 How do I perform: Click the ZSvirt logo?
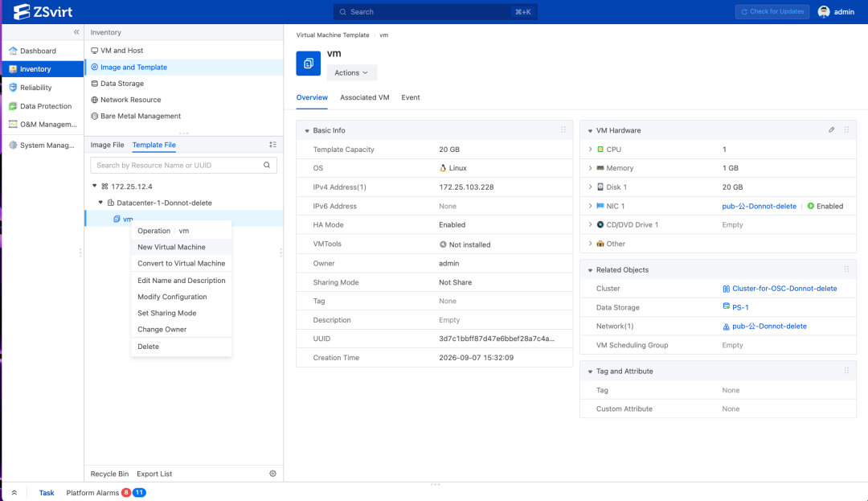pos(43,11)
